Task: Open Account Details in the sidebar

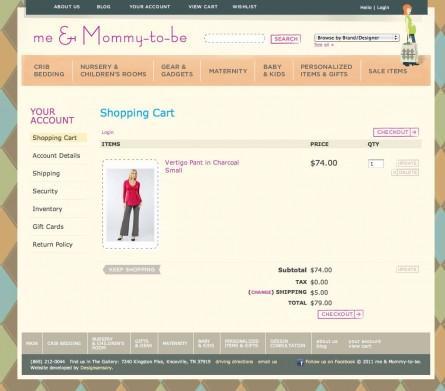Action: (56, 156)
